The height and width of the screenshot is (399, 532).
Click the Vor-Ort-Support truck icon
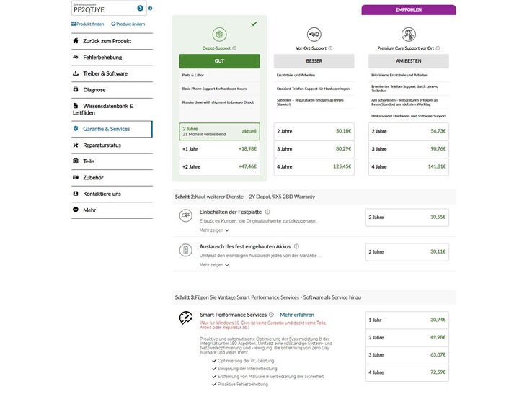314,34
